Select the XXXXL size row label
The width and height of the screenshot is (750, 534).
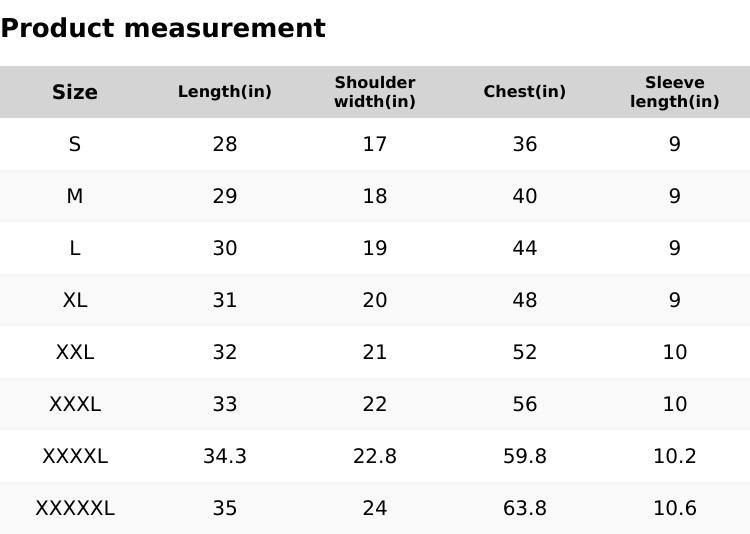pos(75,456)
